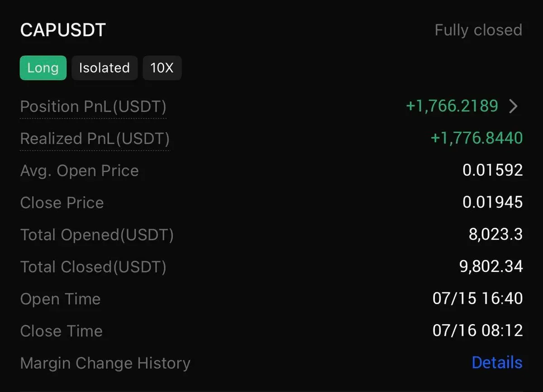The width and height of the screenshot is (543, 392).
Task: Tap the +1,766.2189 position PnL value
Action: coord(452,106)
